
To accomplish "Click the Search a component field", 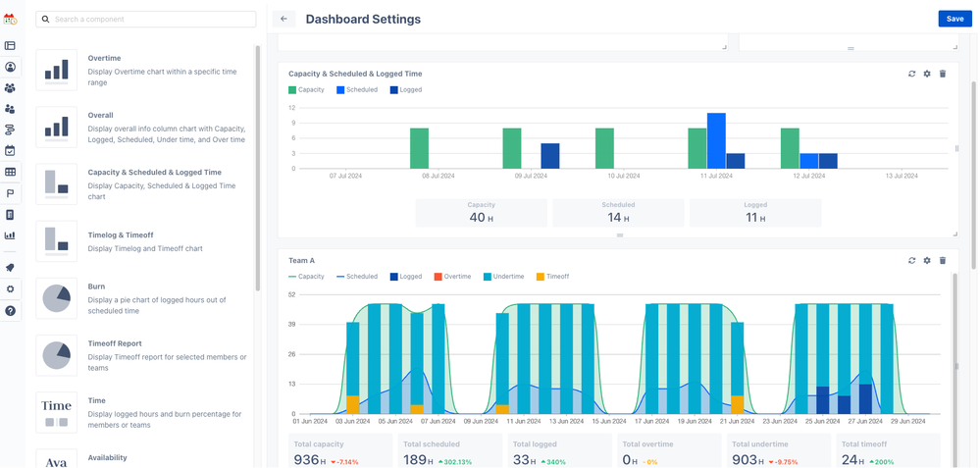I will (145, 20).
